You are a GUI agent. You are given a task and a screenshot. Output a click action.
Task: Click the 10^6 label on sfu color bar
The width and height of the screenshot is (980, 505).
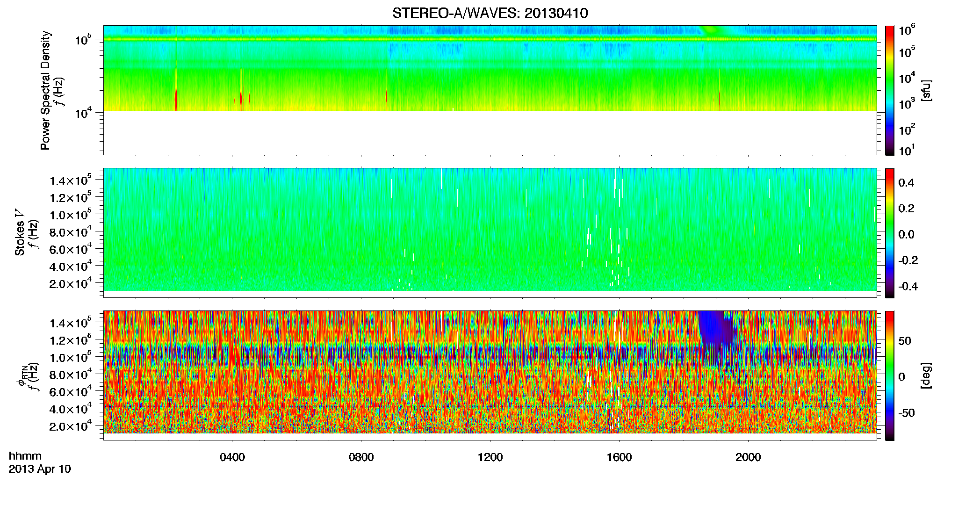tap(907, 30)
